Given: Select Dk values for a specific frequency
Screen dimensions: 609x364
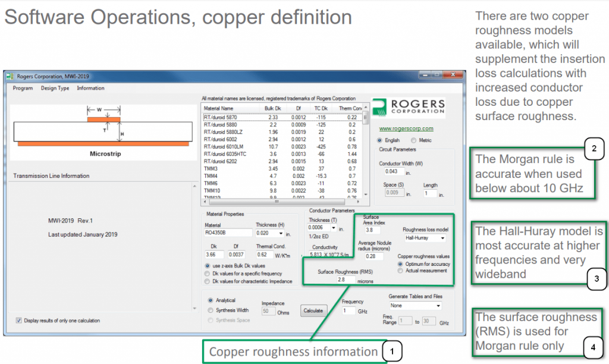Looking at the screenshot, I should [x=207, y=274].
